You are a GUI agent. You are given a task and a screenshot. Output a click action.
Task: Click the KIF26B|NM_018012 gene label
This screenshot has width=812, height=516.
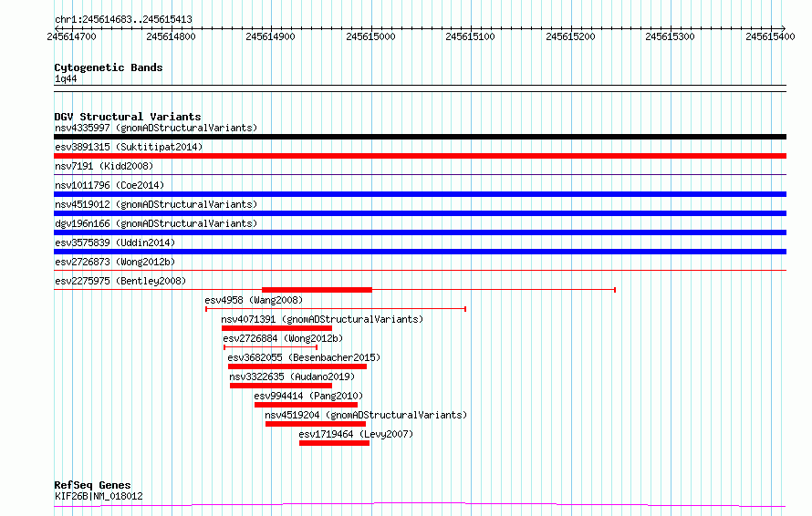[99, 496]
